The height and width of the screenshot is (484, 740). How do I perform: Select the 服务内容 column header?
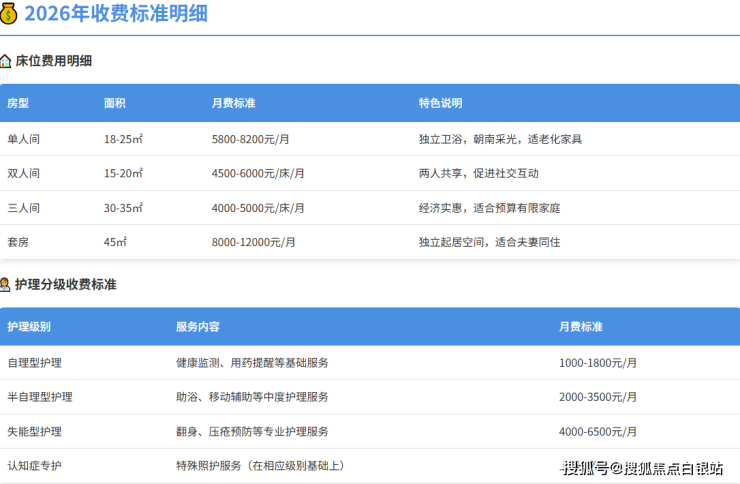coord(198,327)
